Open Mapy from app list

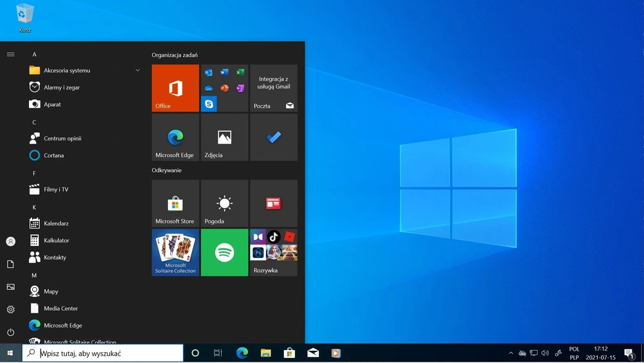click(x=85, y=291)
